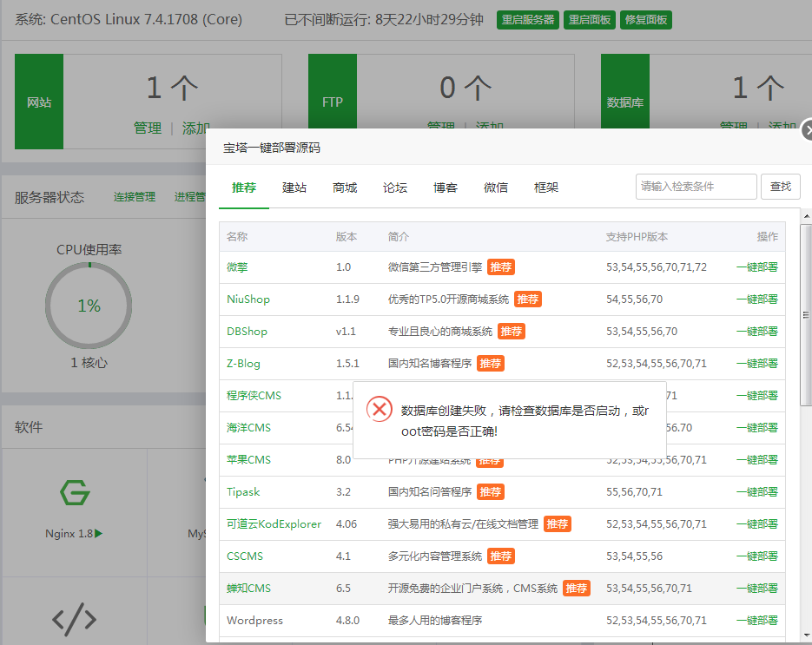Click the CPU usage ring indicator
The width and height of the screenshot is (812, 645).
click(88, 306)
